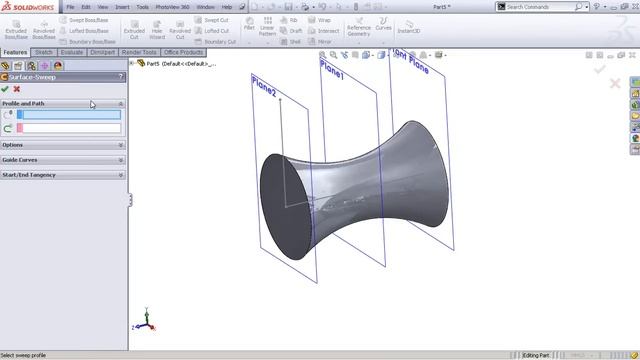Open the Insert menu
Viewport: 640px width, 360px height.
(x=122, y=7)
